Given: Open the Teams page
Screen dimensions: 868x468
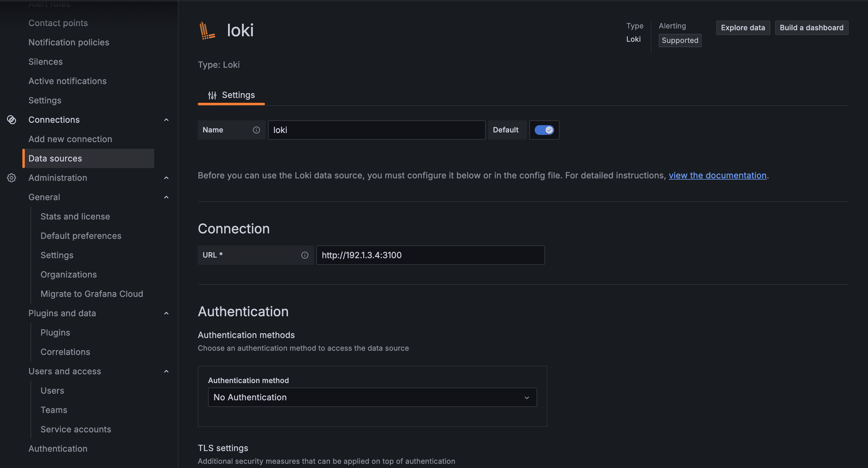Looking at the screenshot, I should (54, 410).
